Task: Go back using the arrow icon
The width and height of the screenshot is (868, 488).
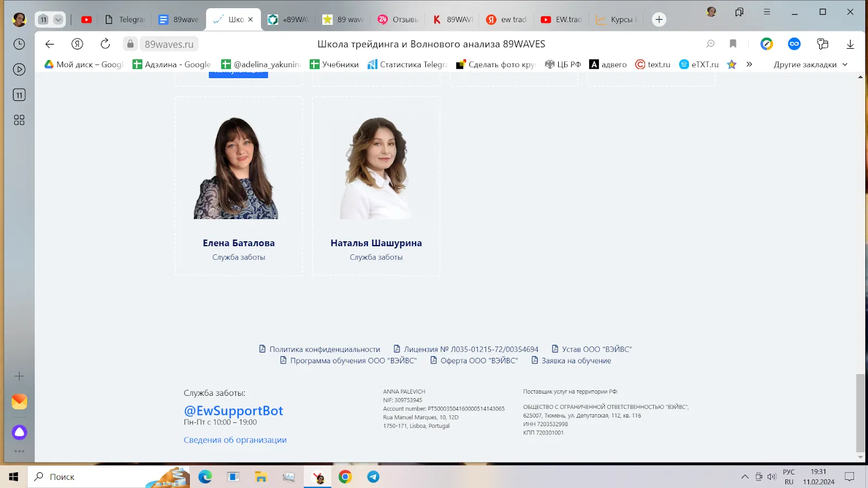Action: click(49, 44)
